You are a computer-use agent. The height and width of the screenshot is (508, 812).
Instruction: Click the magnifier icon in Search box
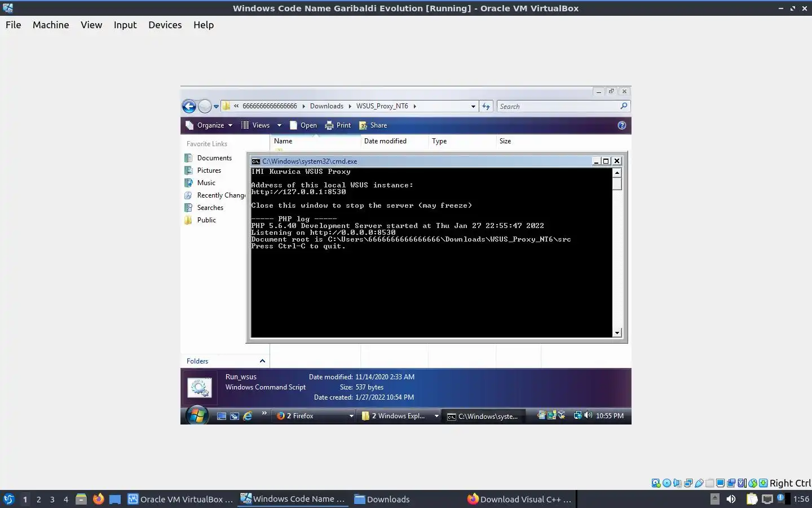click(624, 106)
